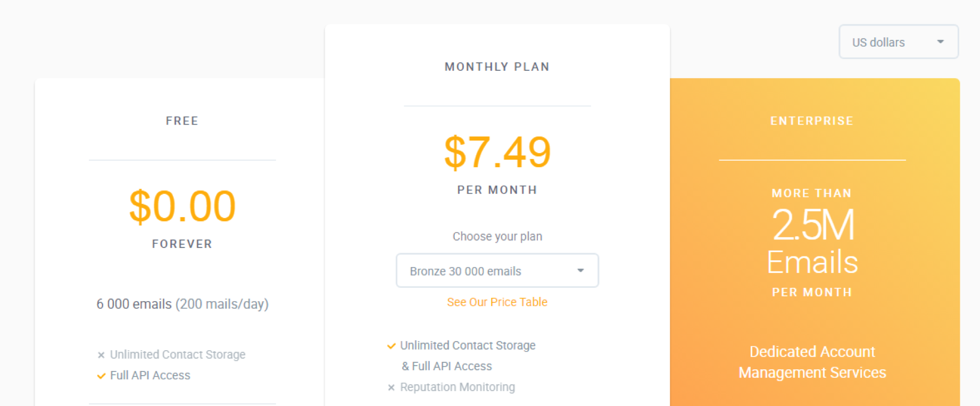
Task: Click the X icon beside free Unlimited Contact Storage
Action: [x=101, y=355]
